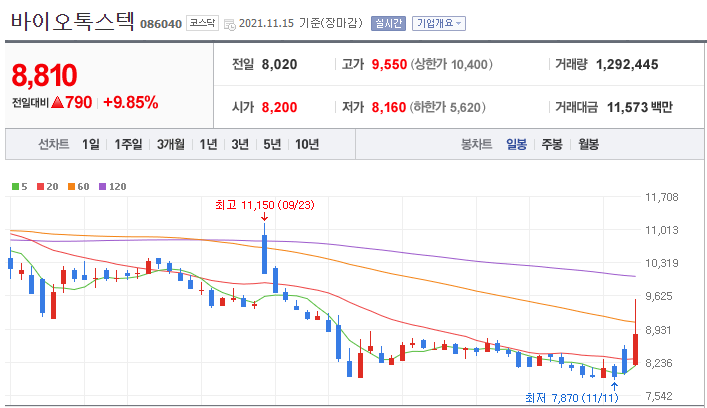
Task: Click the 2021.11.15 기준(장마감) date text
Action: point(301,23)
